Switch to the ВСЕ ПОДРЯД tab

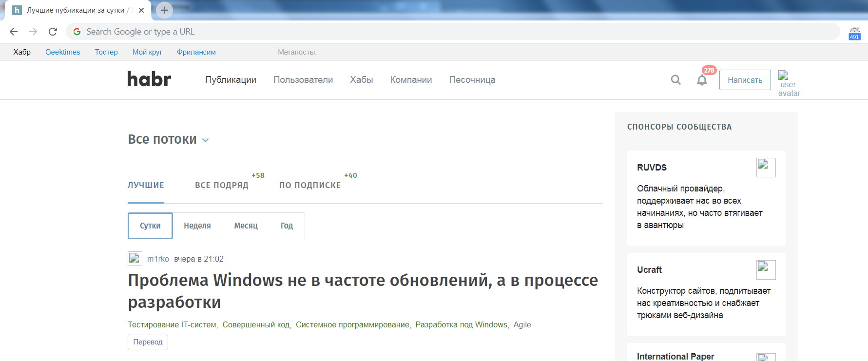coord(222,185)
